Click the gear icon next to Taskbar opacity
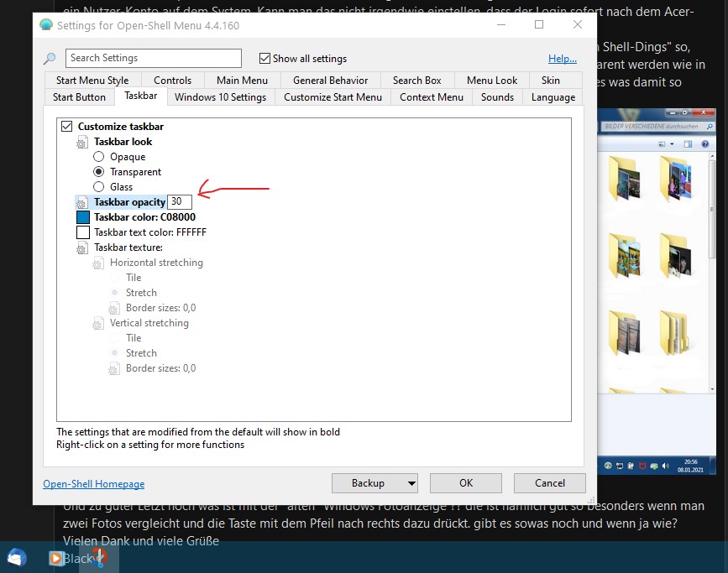 pyautogui.click(x=81, y=202)
